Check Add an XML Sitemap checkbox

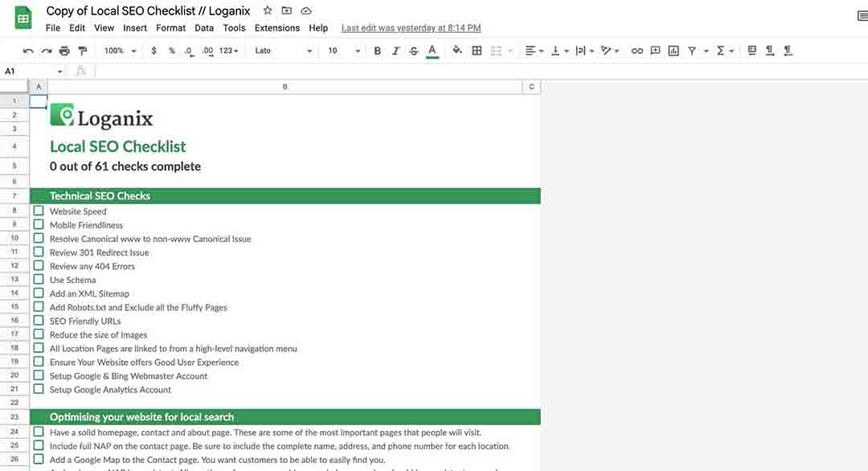tap(39, 293)
